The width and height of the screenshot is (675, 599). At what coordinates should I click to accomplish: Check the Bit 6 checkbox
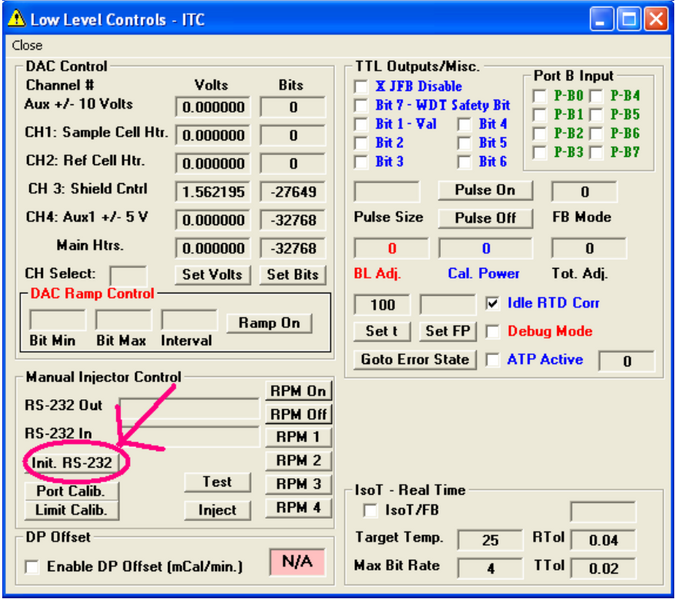pos(464,161)
